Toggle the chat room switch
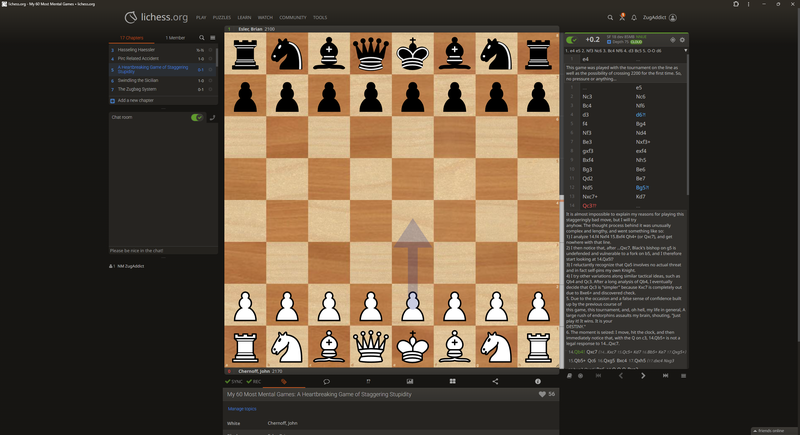The height and width of the screenshot is (435, 800). 196,117
